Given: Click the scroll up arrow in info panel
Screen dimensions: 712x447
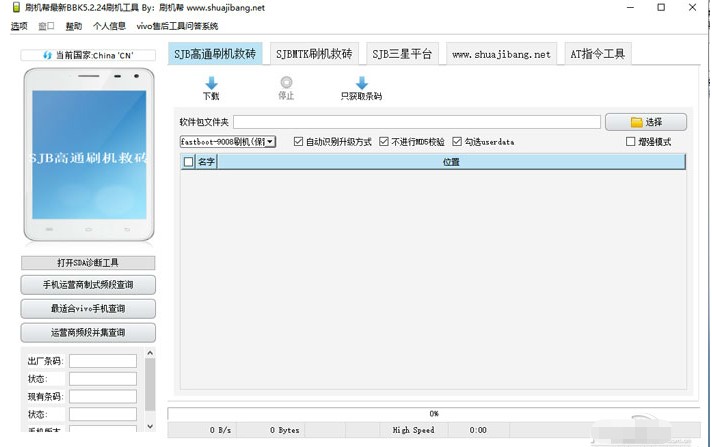Looking at the screenshot, I should coord(150,353).
